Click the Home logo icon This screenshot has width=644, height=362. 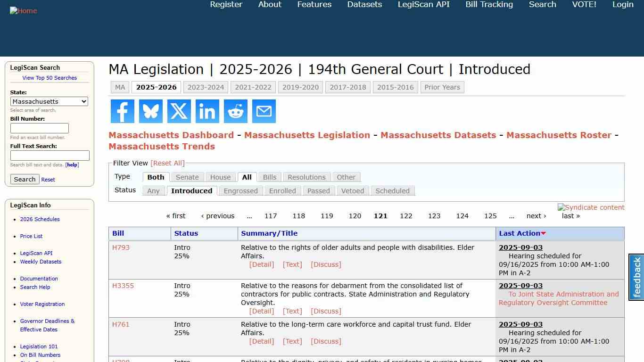click(23, 10)
